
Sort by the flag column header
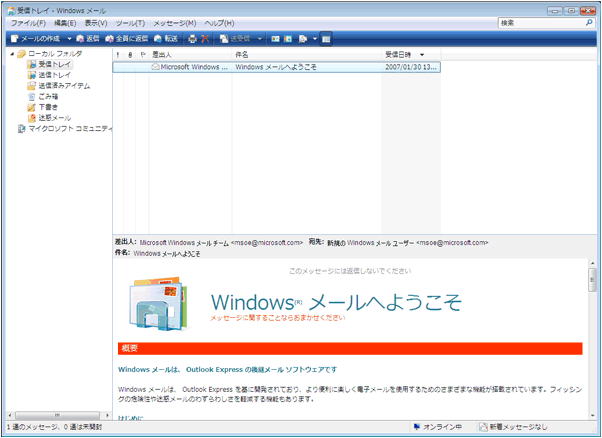tap(143, 55)
